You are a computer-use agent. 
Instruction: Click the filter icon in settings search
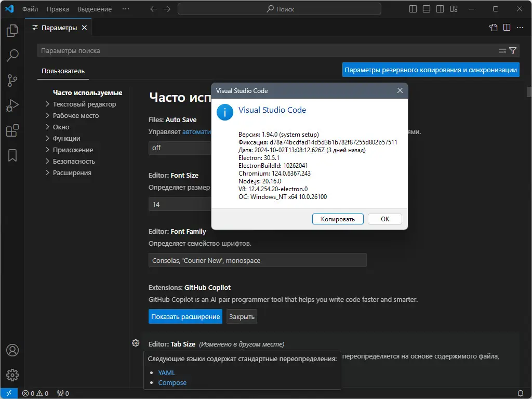click(x=513, y=50)
